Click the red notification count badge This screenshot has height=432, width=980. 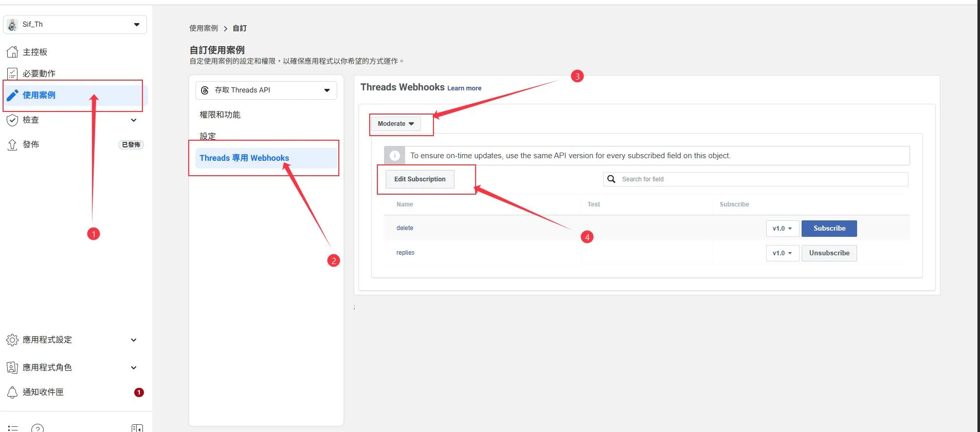[x=139, y=392]
